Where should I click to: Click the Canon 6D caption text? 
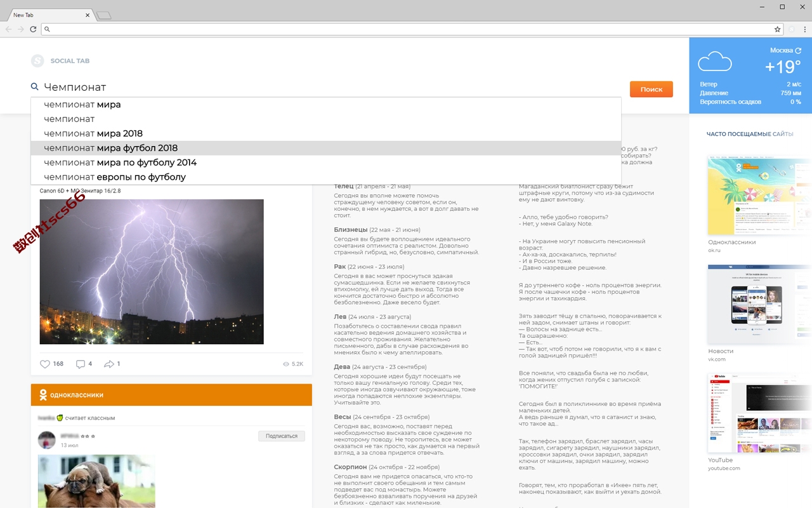coord(80,190)
